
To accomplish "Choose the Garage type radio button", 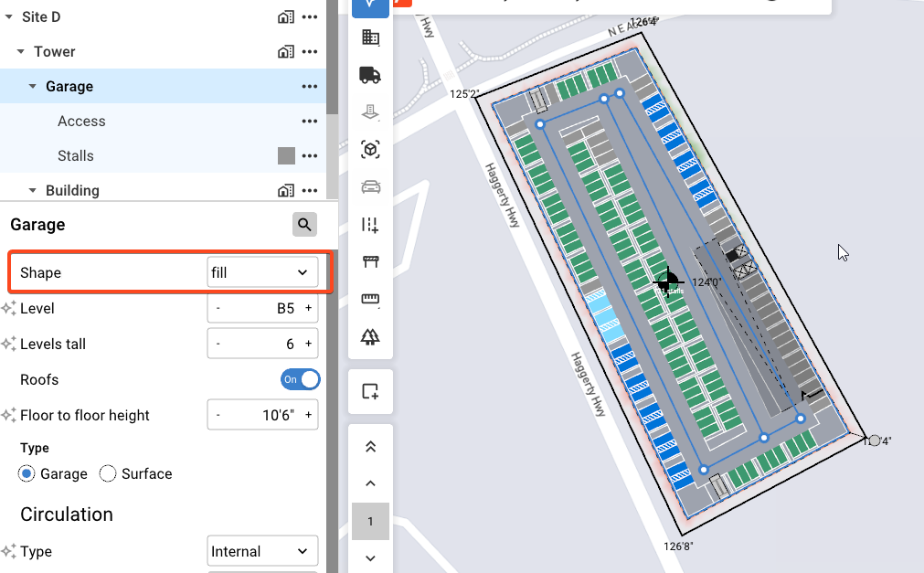I will [27, 473].
